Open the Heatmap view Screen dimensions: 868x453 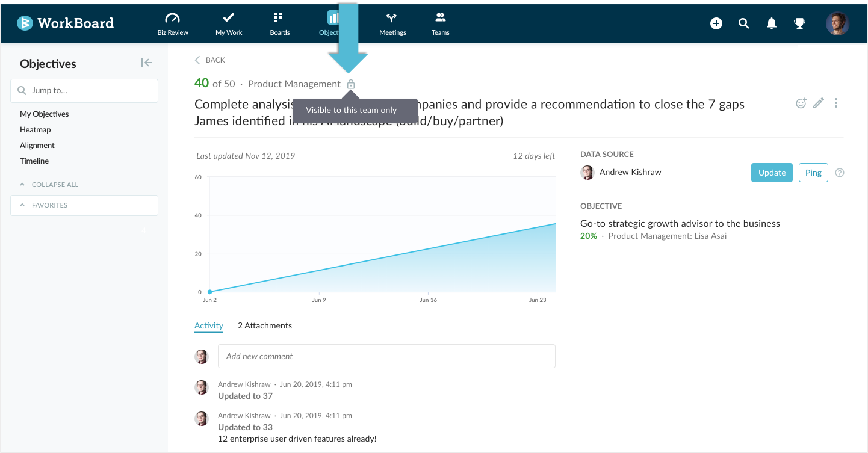tap(36, 129)
